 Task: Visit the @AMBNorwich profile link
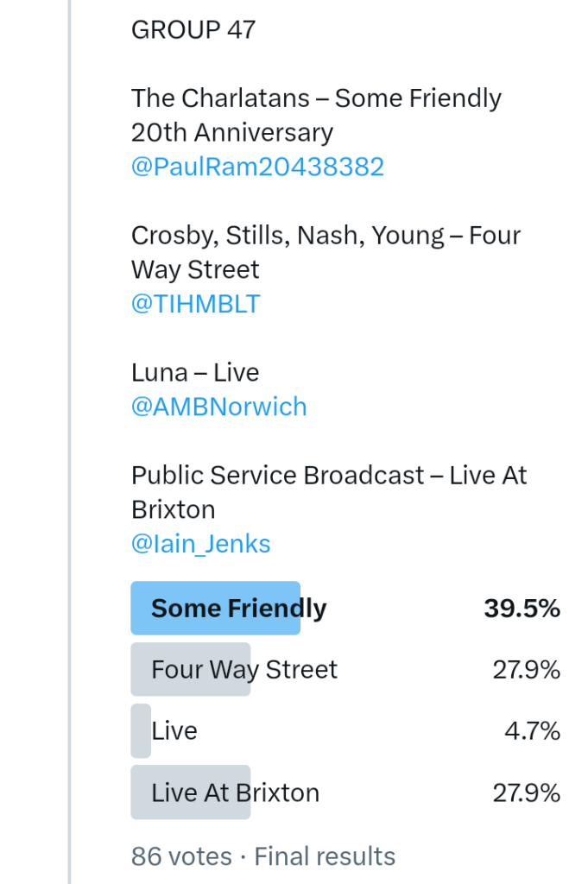pyautogui.click(x=218, y=407)
